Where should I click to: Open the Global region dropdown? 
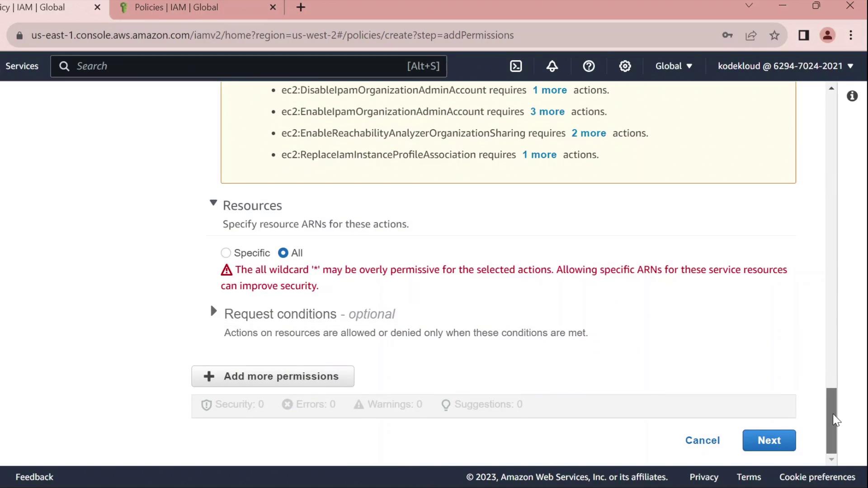pyautogui.click(x=674, y=66)
